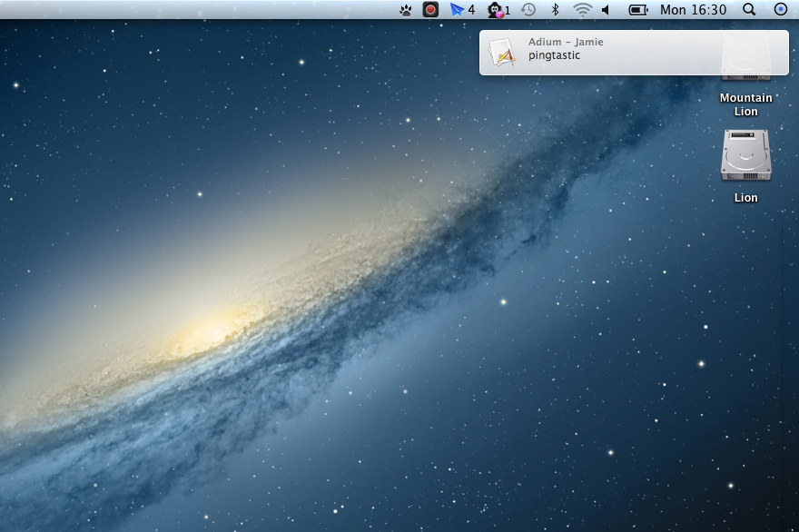Click the Adium app icon in notification

pos(503,52)
